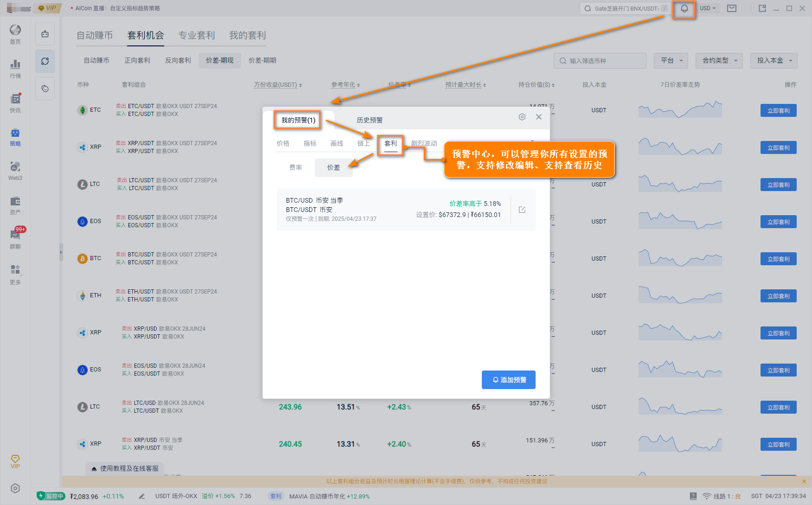Image resolution: width=812 pixels, height=505 pixels.
Task: Select 剧烈波动 alert category tab
Action: [x=424, y=143]
